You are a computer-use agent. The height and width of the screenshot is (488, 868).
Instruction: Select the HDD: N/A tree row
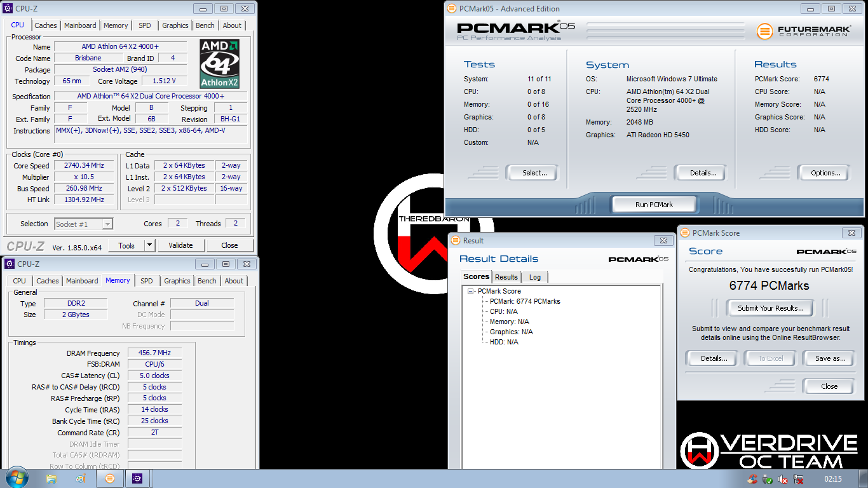tap(504, 342)
